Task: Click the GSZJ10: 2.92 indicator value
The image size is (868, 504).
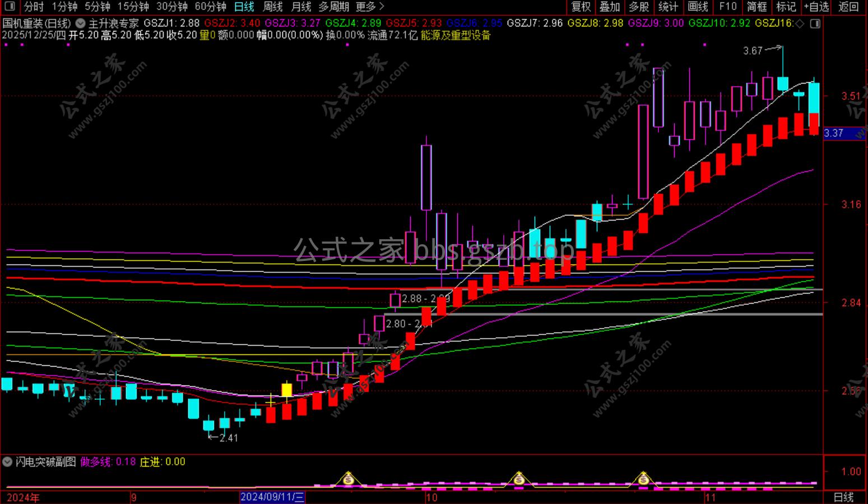Action: click(x=719, y=24)
